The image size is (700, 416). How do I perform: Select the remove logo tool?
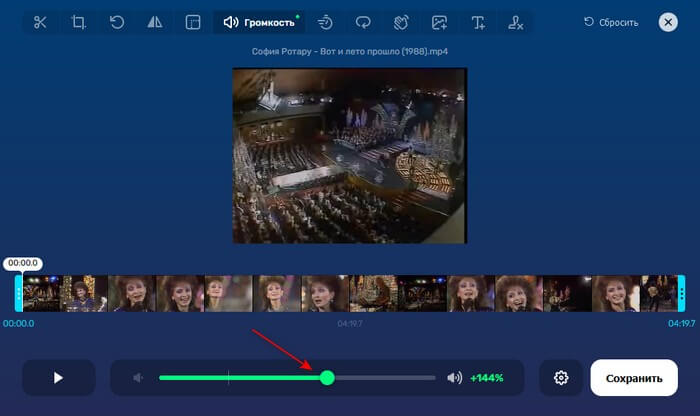pyautogui.click(x=516, y=22)
